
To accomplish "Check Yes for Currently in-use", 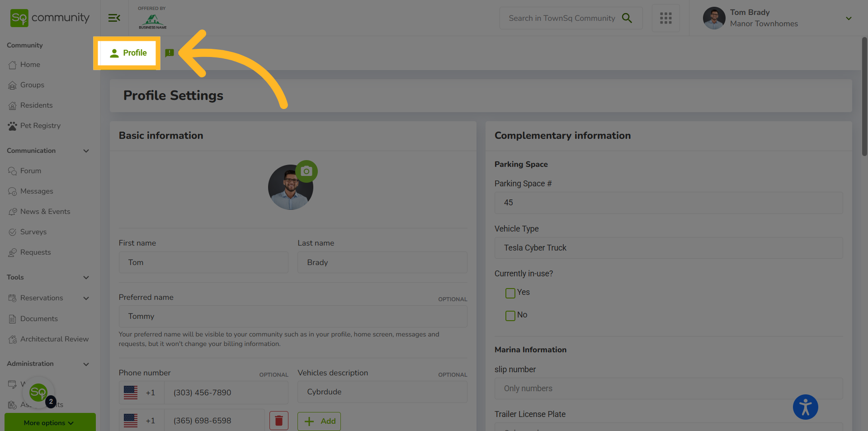I will pyautogui.click(x=510, y=293).
